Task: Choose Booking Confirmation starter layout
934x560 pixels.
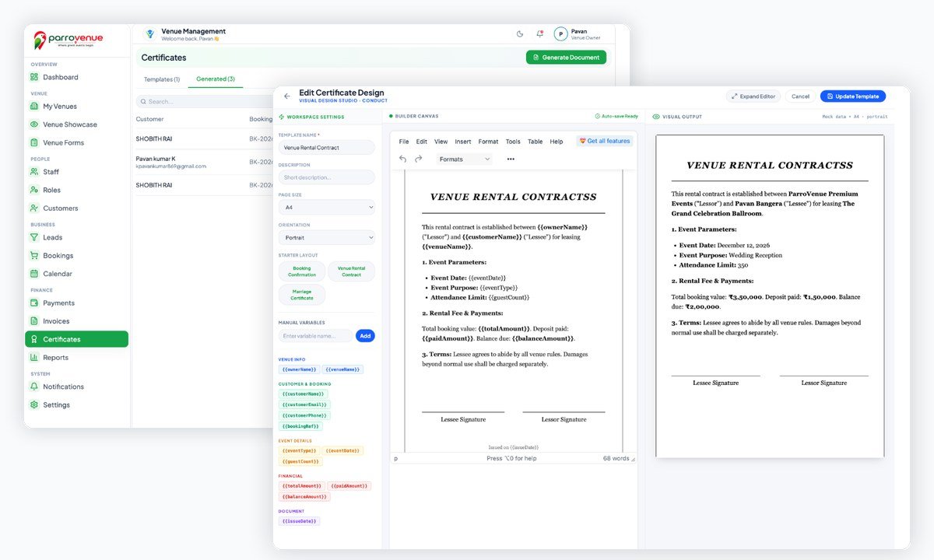Action: click(x=302, y=271)
